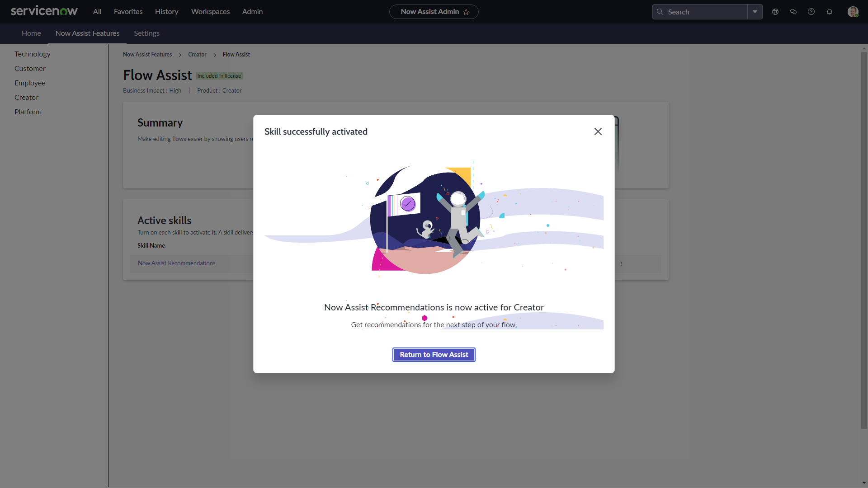Select Platform in the sidebar
This screenshot has width=868, height=488.
pos(28,112)
